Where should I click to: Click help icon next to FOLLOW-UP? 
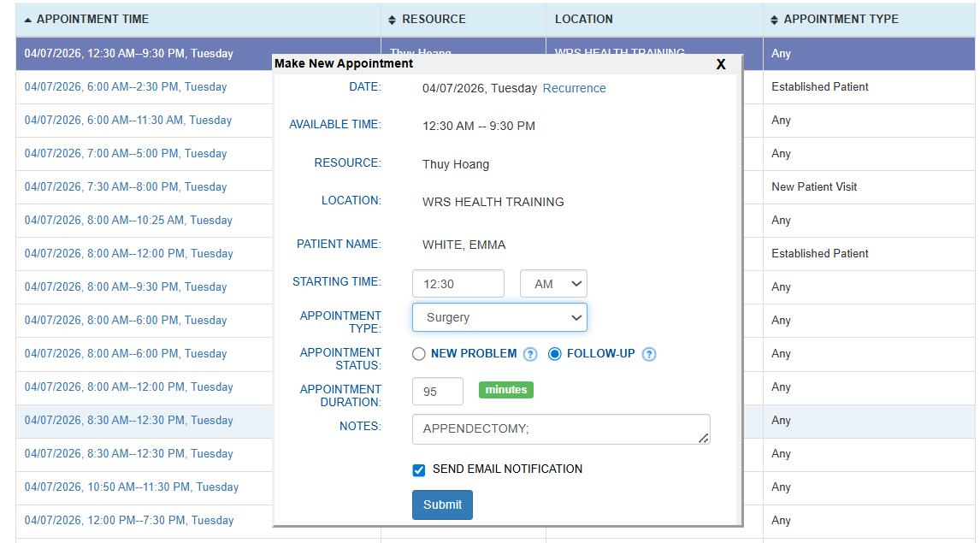[649, 354]
